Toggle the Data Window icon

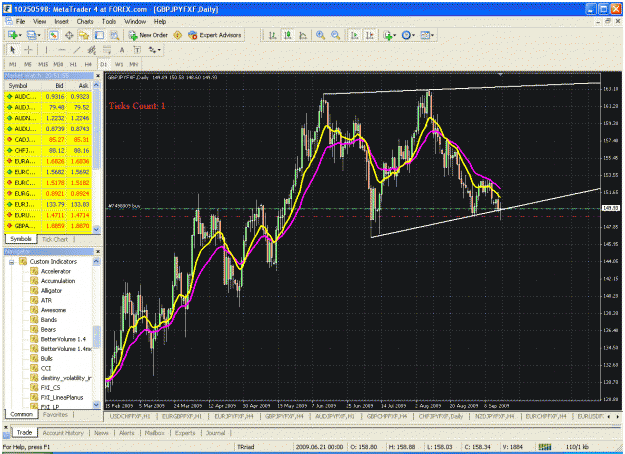(x=69, y=35)
